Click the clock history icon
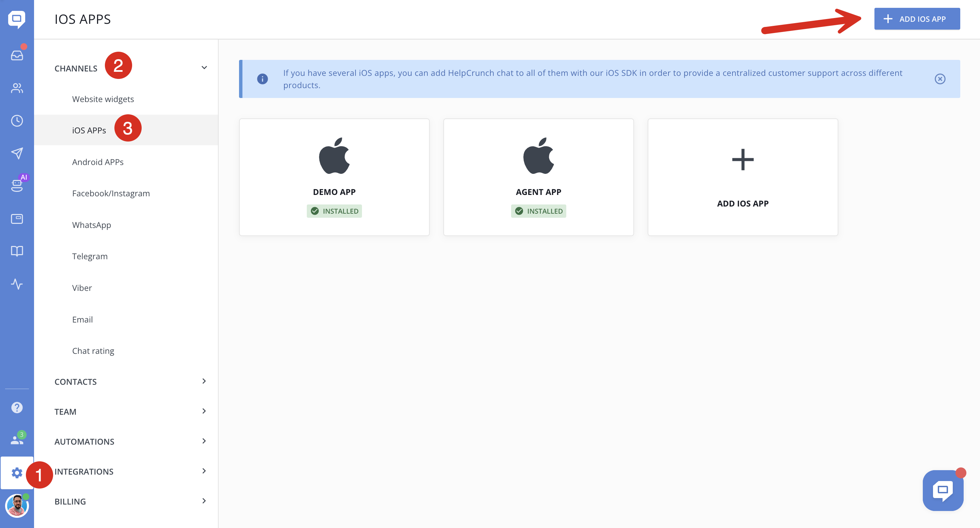This screenshot has height=528, width=980. pos(17,121)
